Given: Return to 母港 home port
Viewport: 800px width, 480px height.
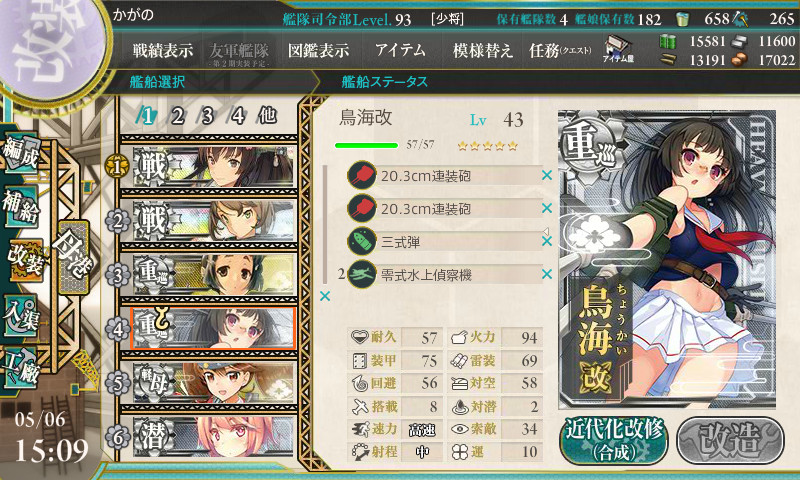Looking at the screenshot, I should coord(73,257).
